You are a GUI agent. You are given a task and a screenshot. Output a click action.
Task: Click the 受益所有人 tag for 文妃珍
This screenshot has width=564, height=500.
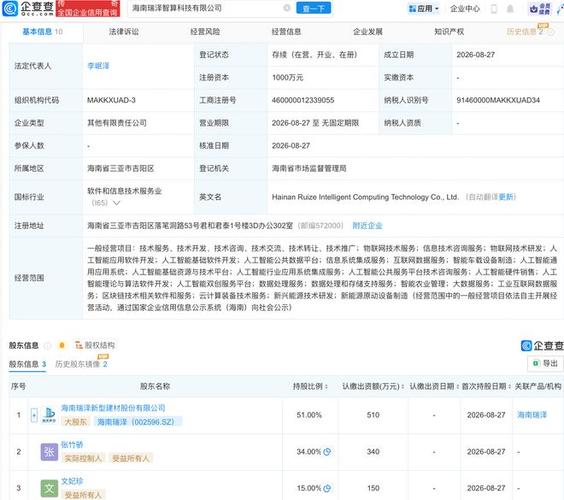(x=83, y=495)
